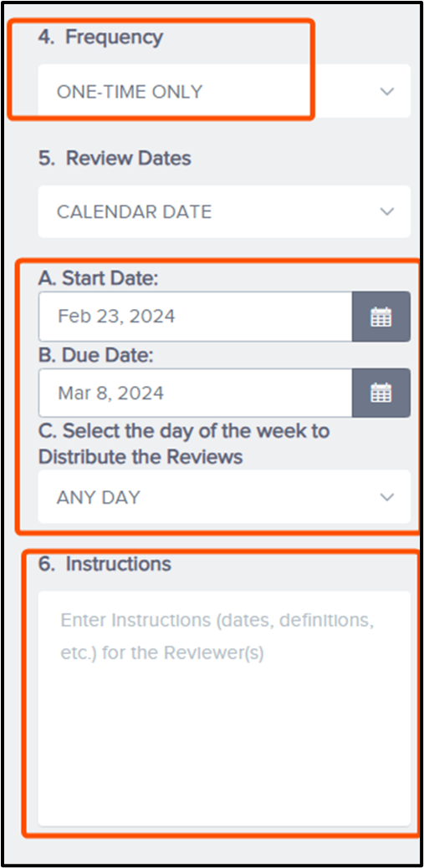Click the 'Distribute the Reviews' label line

140,457
